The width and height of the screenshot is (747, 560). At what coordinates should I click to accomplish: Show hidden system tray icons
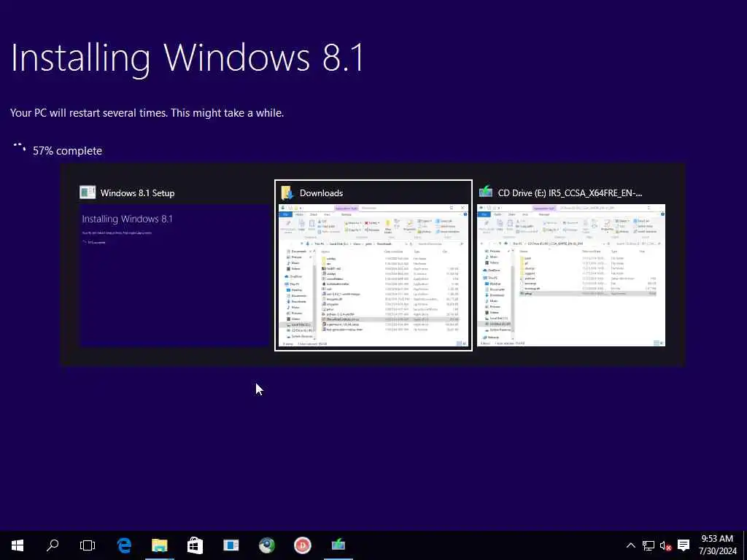[630, 545]
